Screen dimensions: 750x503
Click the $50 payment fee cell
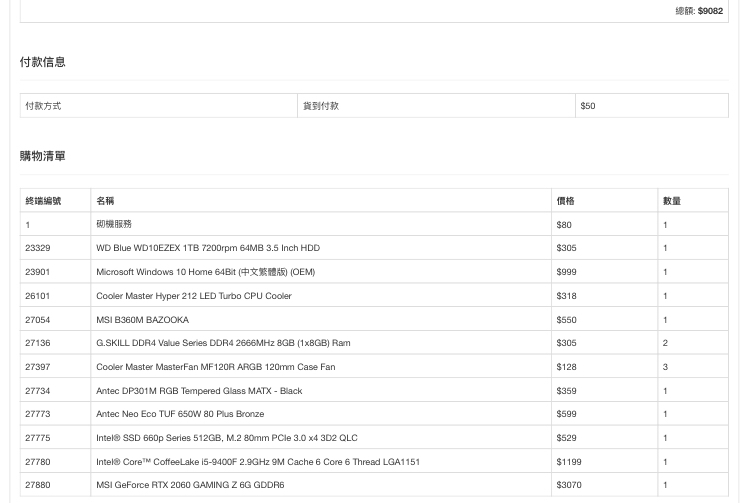pyautogui.click(x=651, y=106)
